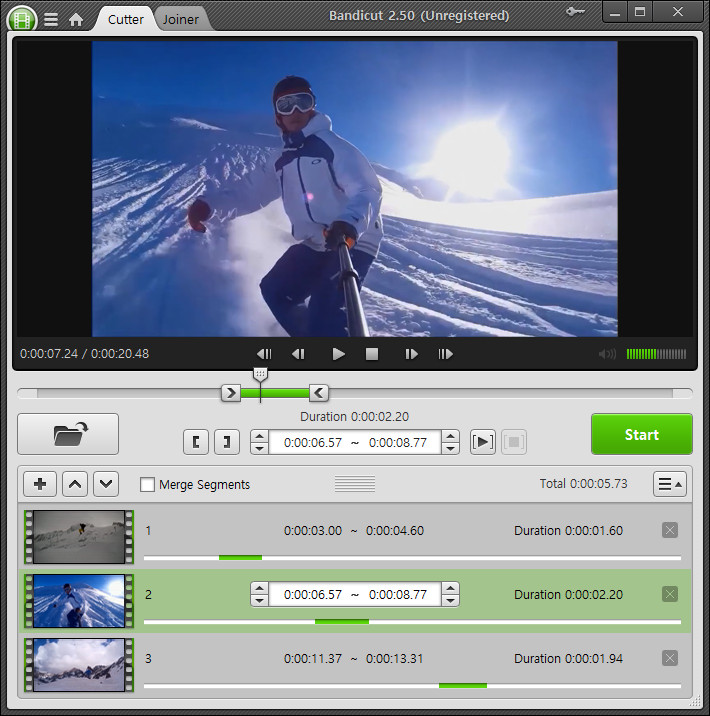Open a new video file
The height and width of the screenshot is (716, 710).
pyautogui.click(x=68, y=434)
